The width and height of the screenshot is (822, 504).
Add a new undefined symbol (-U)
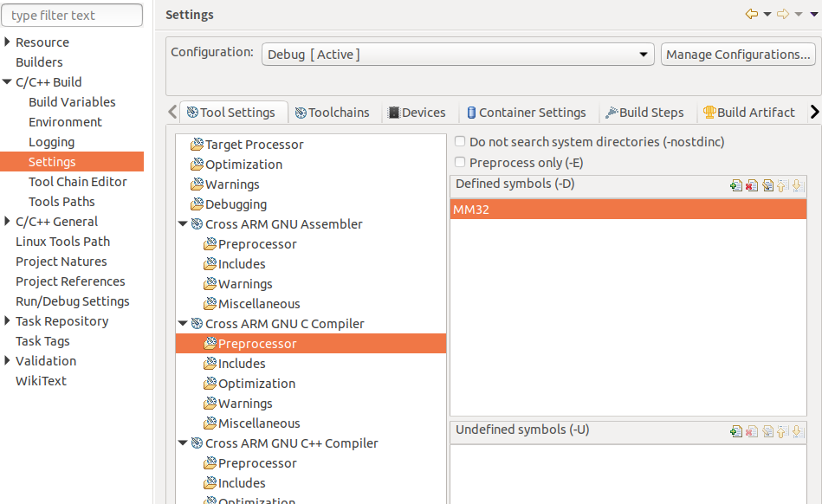click(736, 431)
